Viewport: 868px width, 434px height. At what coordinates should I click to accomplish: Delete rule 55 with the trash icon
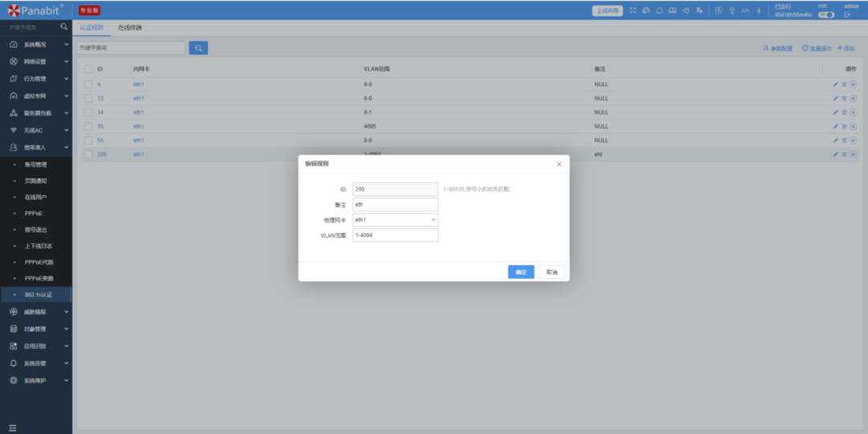click(x=844, y=141)
